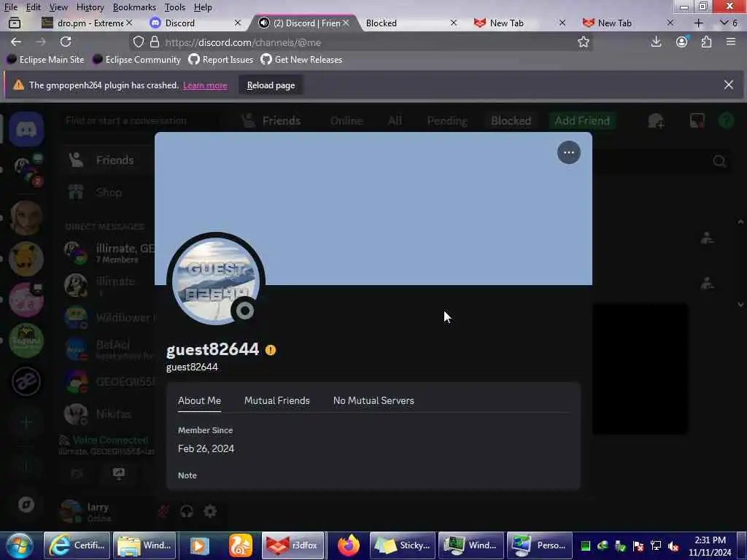Reload the current browser page

tap(66, 42)
